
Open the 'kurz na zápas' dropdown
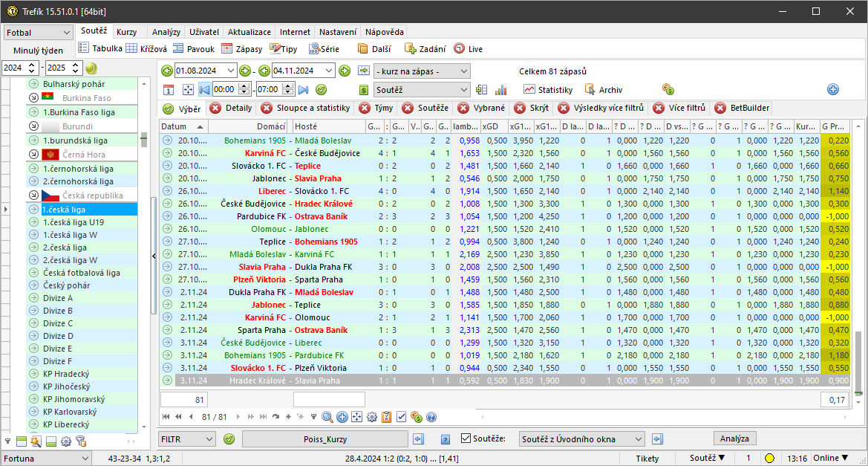(x=422, y=71)
